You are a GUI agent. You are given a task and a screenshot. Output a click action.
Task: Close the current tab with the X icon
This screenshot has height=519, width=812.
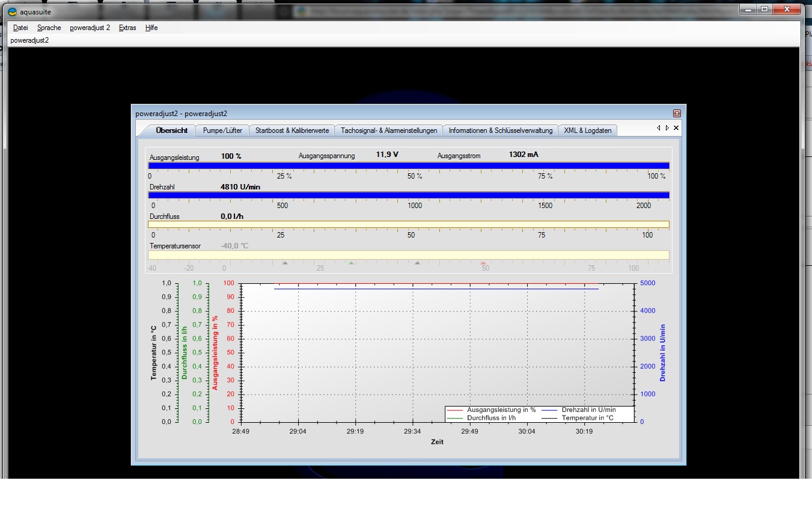click(676, 128)
